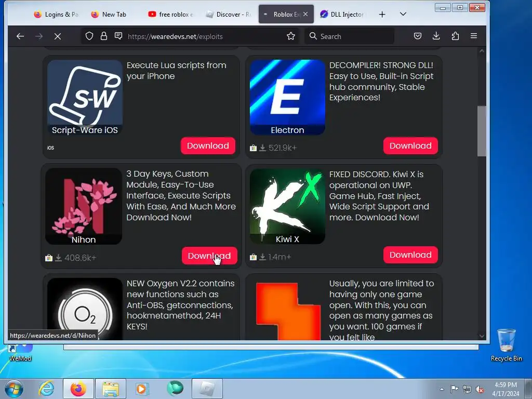Focus the Firefox Search box
Viewport: 532px width, 399px height.
350,36
